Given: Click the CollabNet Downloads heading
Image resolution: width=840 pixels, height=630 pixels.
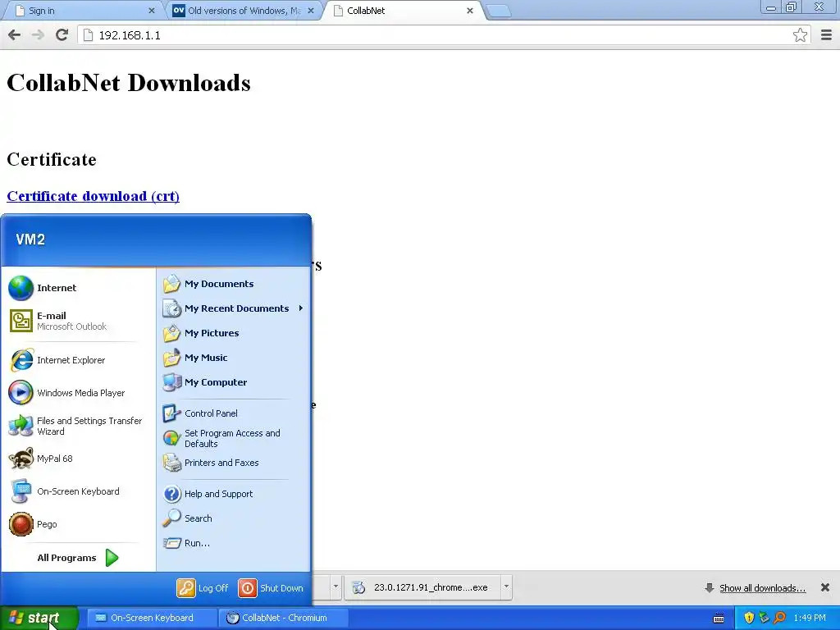Looking at the screenshot, I should click(x=129, y=83).
